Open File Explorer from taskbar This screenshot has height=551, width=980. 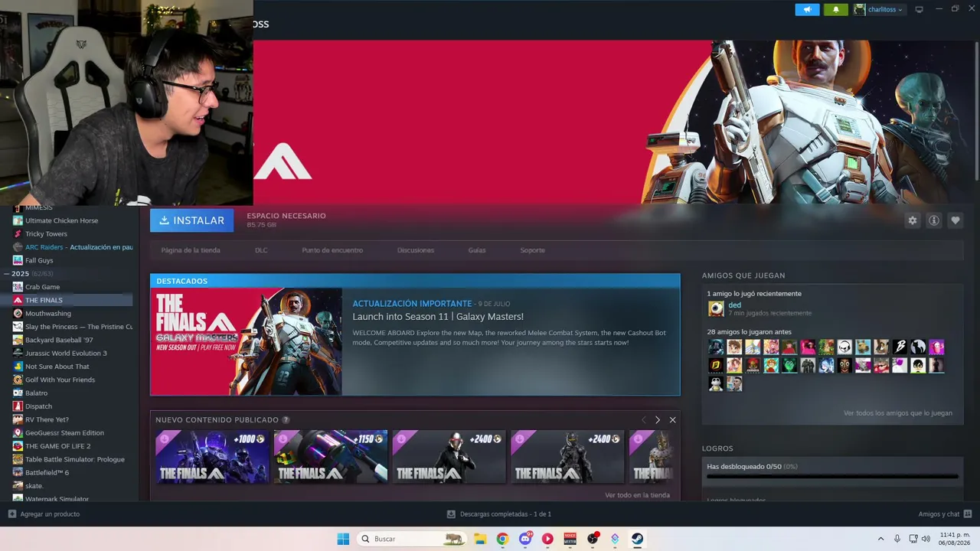[x=480, y=539]
